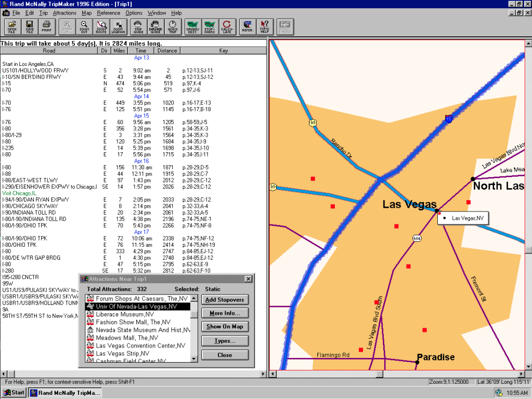The height and width of the screenshot is (399, 532).
Task: Print the trip using the Print icon
Action: pyautogui.click(x=47, y=26)
